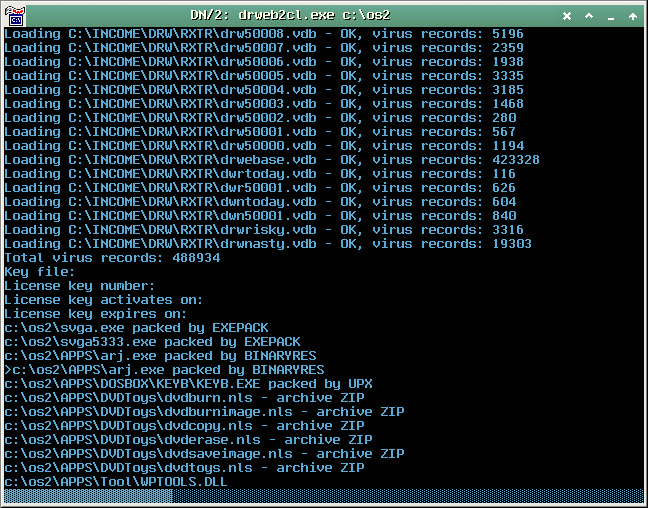Click the 'License key expires on:' line
Screen dimensions: 648x508
96,314
